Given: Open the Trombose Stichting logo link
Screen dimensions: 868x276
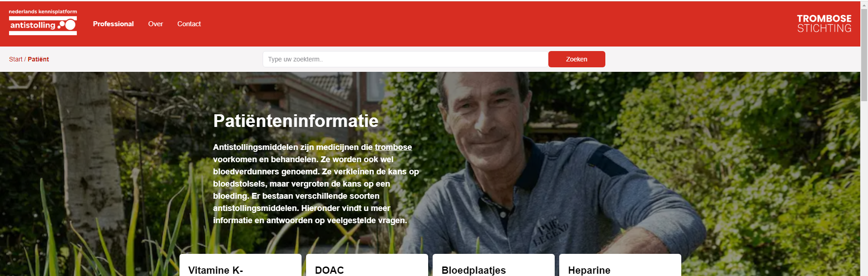Looking at the screenshot, I should 824,23.
